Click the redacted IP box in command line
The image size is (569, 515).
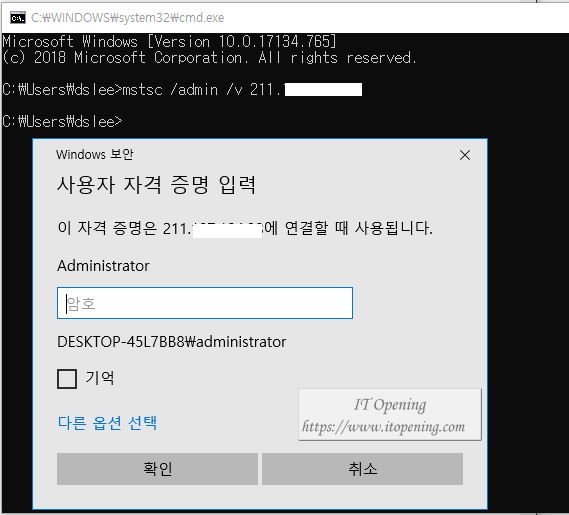pyautogui.click(x=323, y=90)
